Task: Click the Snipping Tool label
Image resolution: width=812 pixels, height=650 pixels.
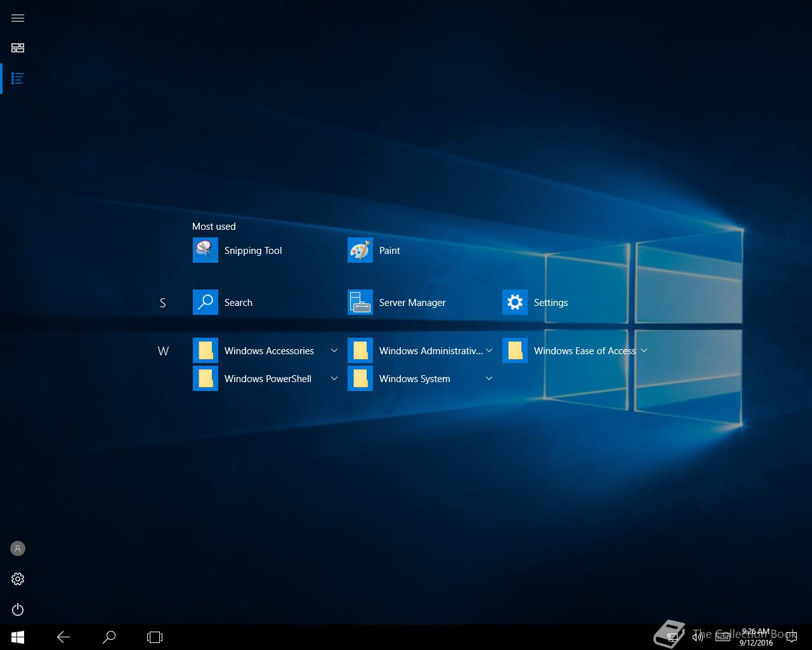Action: point(253,251)
